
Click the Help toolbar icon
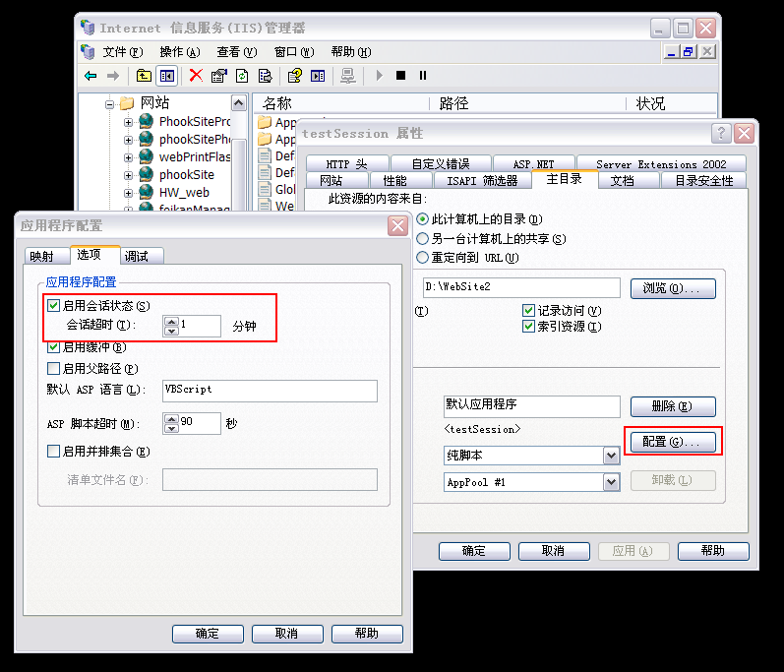coord(295,76)
